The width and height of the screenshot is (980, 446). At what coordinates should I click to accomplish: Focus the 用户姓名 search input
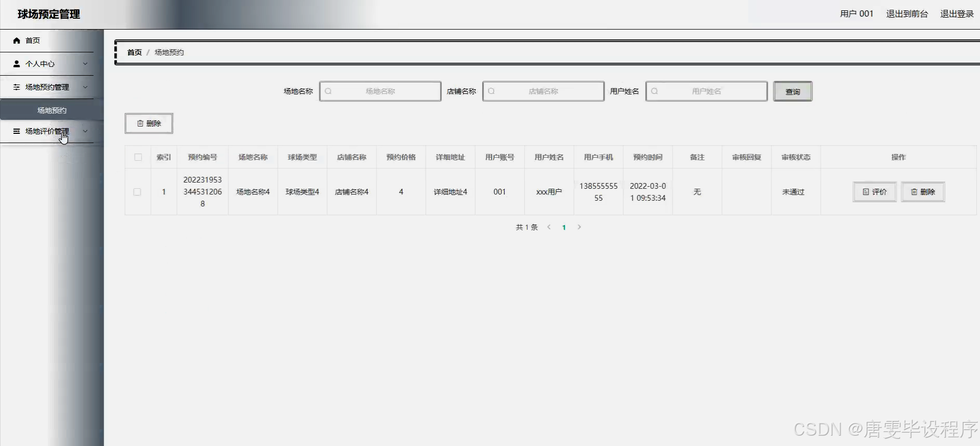click(706, 91)
